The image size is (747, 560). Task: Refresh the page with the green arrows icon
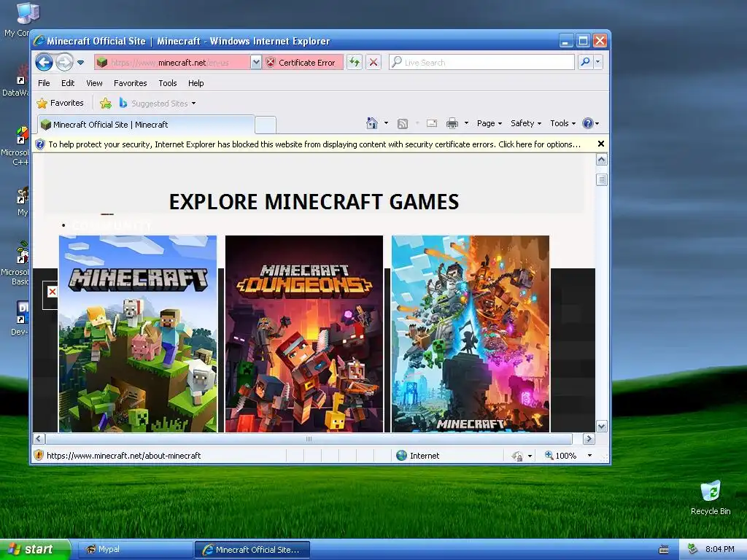(355, 63)
